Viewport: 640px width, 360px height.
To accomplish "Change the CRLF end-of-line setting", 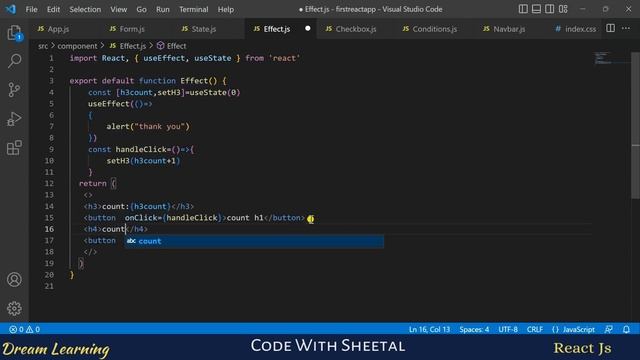I will pos(535,329).
